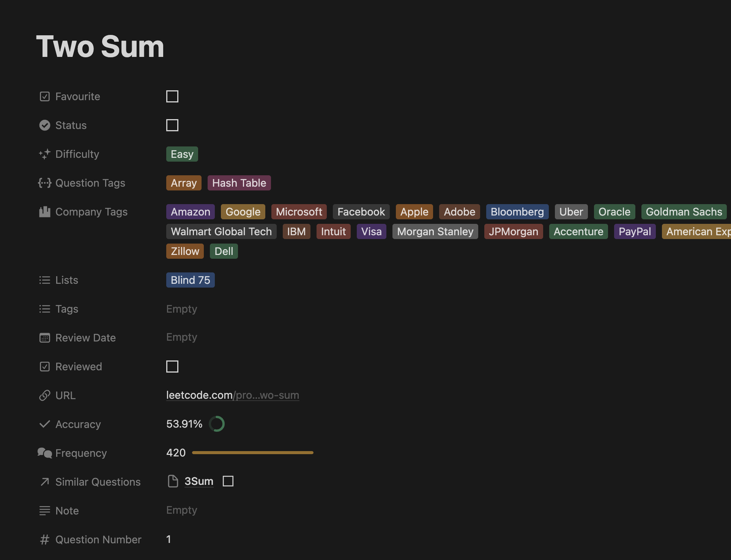731x560 pixels.
Task: Click the URL link chain icon
Action: coord(45,395)
